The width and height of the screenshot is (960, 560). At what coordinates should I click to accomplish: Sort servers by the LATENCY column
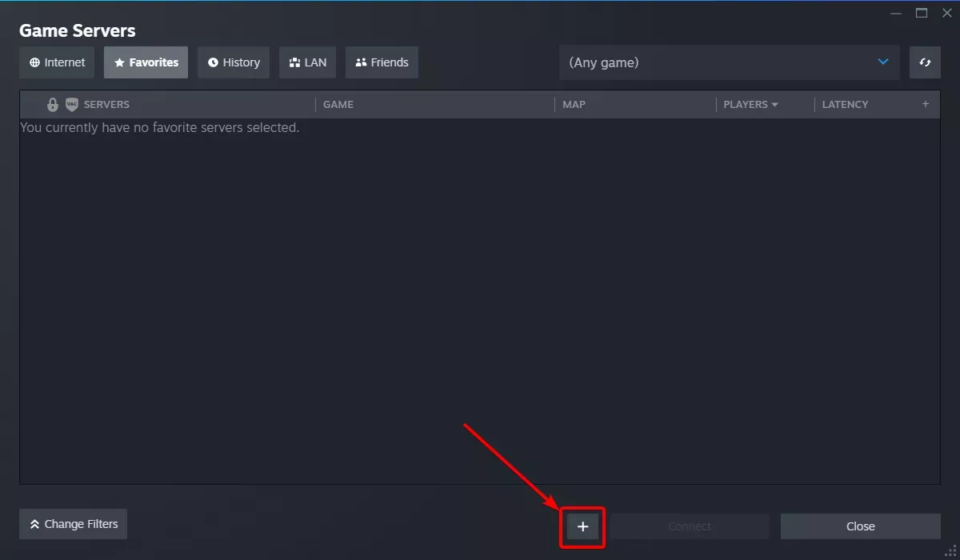pyautogui.click(x=845, y=104)
